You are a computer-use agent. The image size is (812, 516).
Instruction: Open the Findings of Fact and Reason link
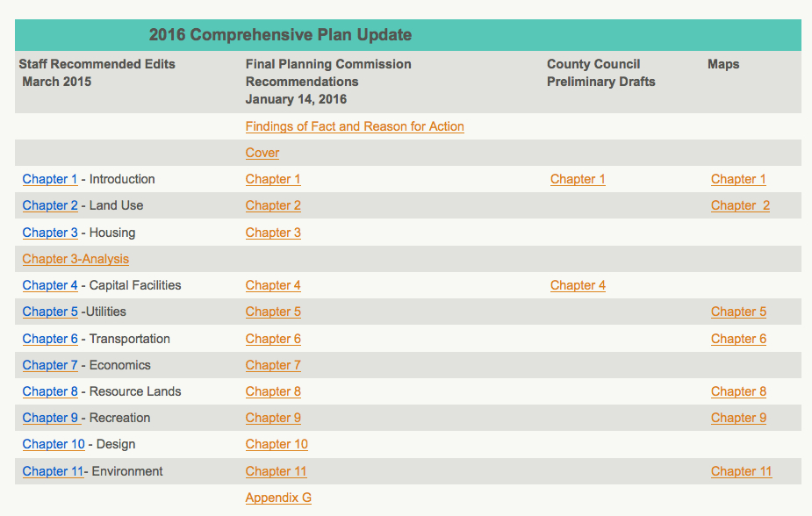pos(354,126)
